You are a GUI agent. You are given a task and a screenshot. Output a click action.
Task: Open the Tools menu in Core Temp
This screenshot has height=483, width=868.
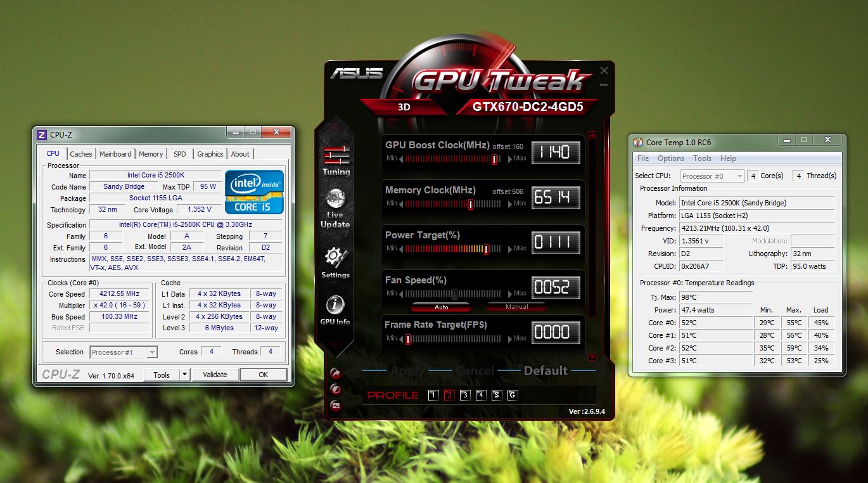702,158
